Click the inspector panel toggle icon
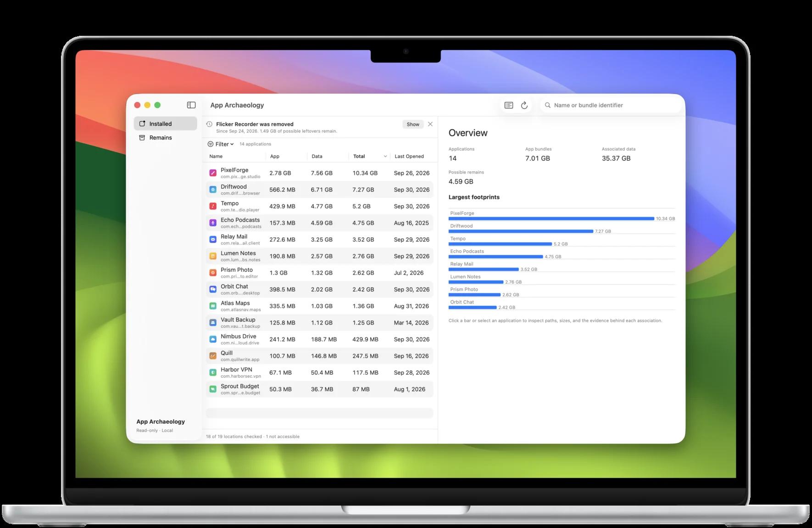This screenshot has height=528, width=812. 509,105
